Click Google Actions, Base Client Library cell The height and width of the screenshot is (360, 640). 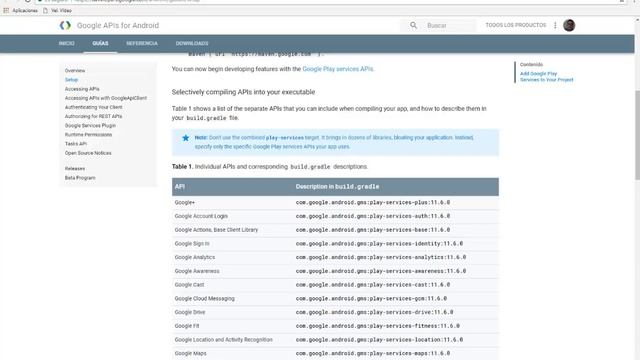coord(216,230)
